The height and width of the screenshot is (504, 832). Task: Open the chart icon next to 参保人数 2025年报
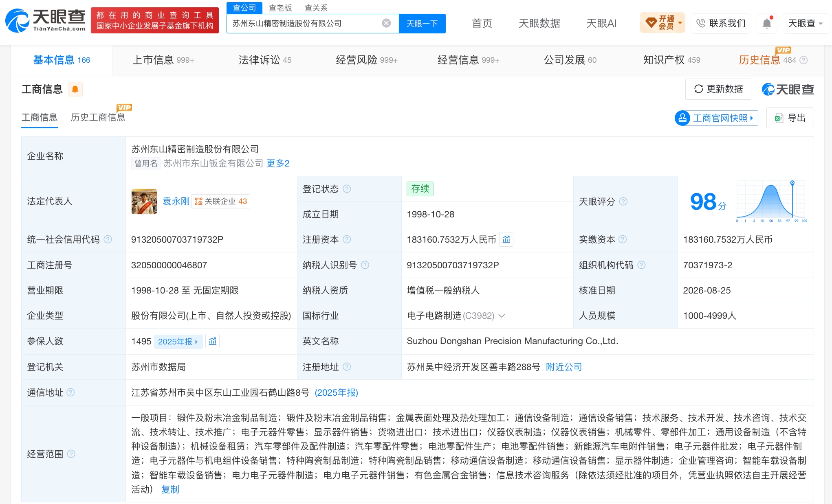coord(213,341)
